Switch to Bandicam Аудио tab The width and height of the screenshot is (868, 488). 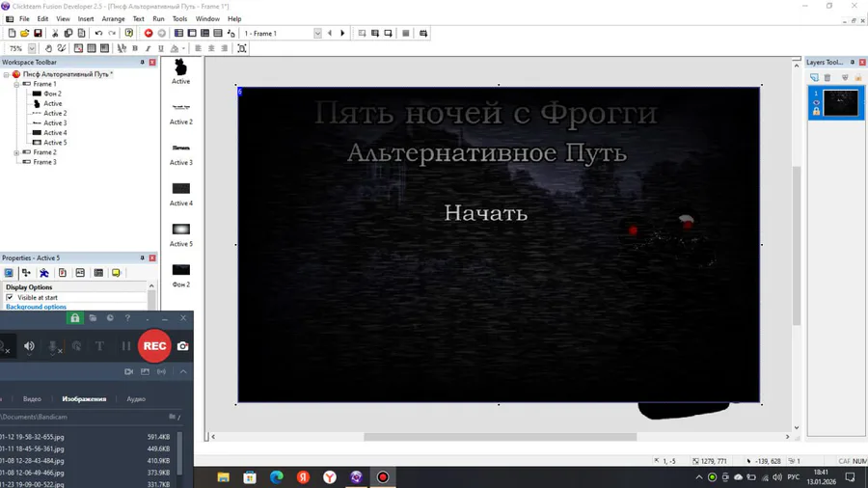(x=136, y=399)
